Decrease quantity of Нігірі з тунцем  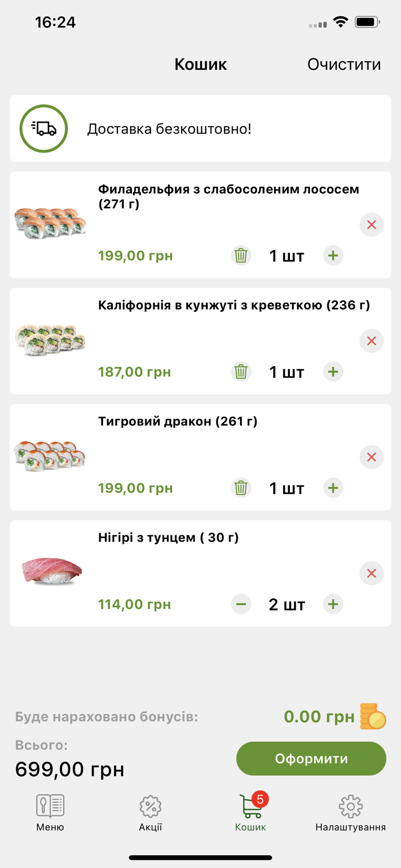241,604
